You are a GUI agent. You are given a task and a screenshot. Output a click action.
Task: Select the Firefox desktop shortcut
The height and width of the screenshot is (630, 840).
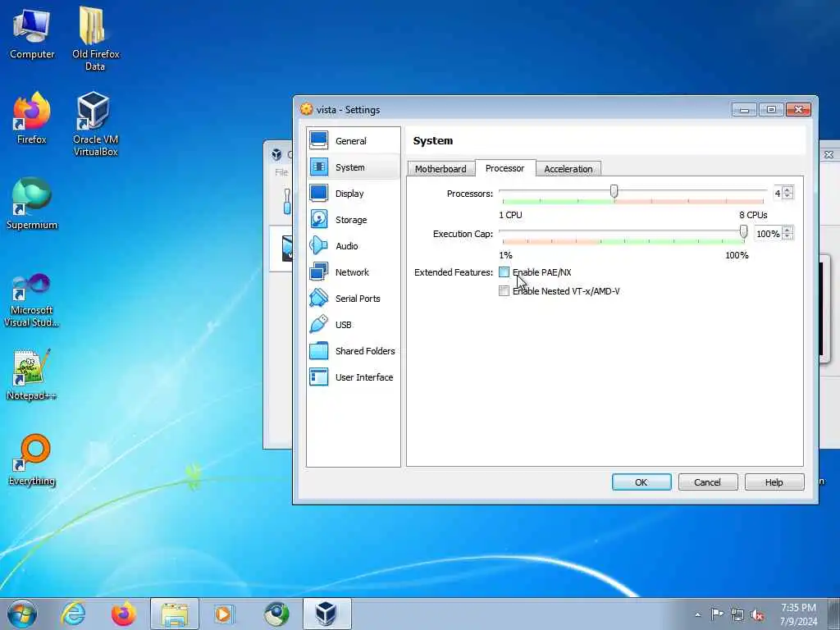tap(32, 118)
